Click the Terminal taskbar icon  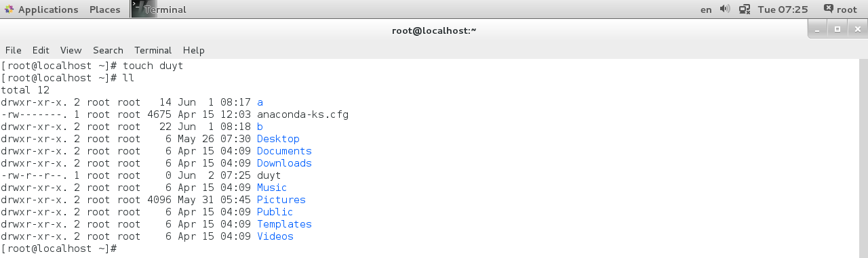[159, 9]
